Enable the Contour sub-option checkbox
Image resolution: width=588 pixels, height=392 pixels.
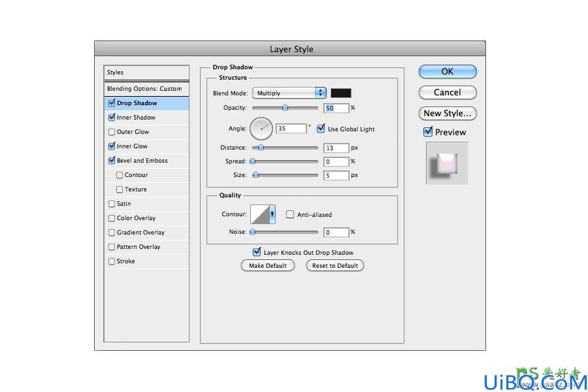pyautogui.click(x=120, y=175)
